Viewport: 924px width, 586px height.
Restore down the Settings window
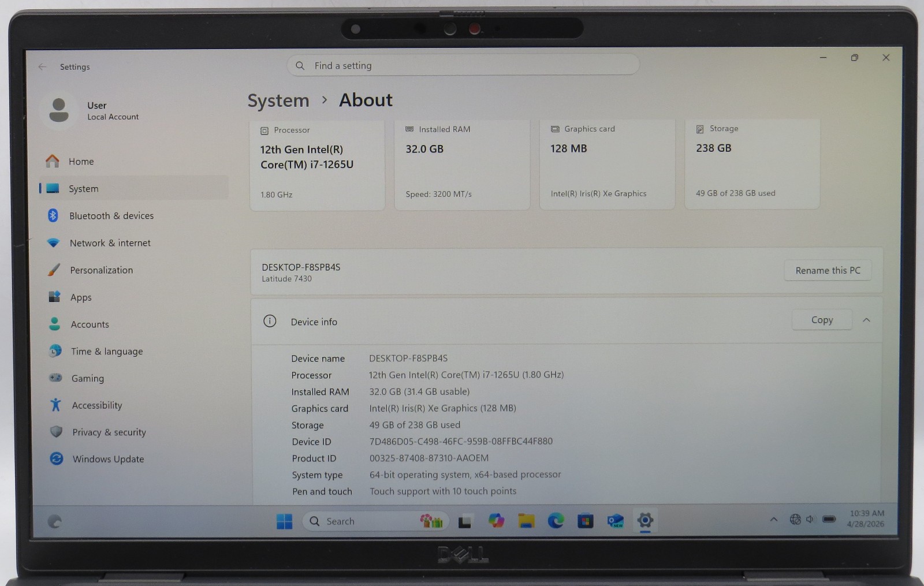855,58
